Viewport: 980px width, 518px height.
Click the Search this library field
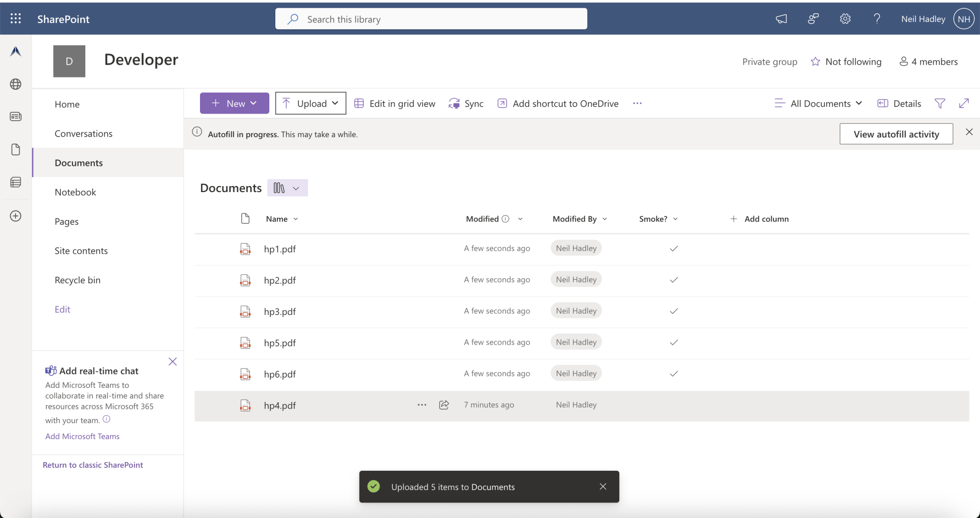point(431,19)
